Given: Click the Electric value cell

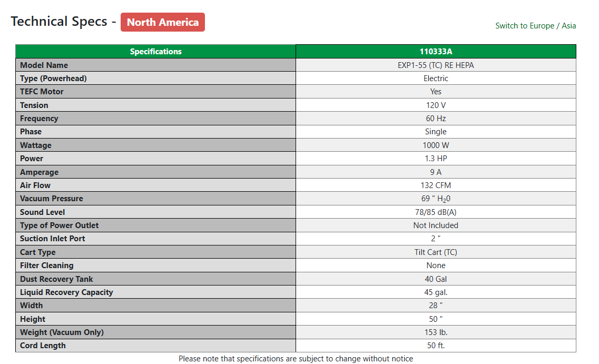Looking at the screenshot, I should [436, 78].
